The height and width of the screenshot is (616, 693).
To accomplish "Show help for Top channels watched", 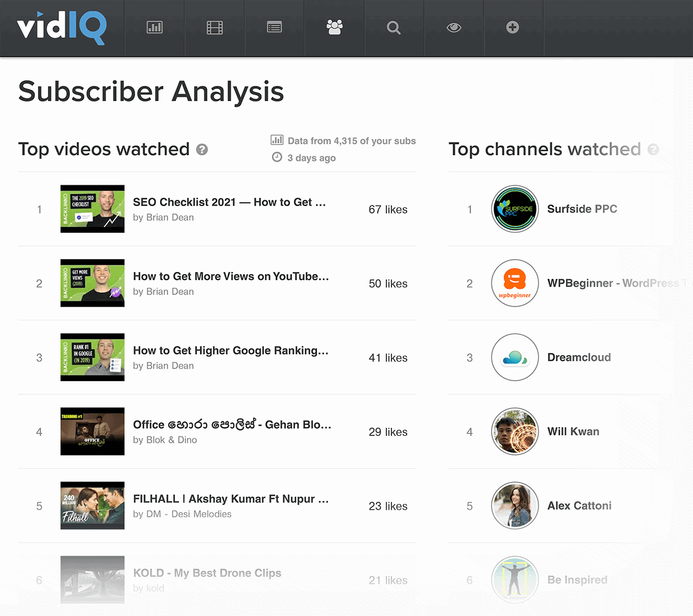I will [x=653, y=150].
